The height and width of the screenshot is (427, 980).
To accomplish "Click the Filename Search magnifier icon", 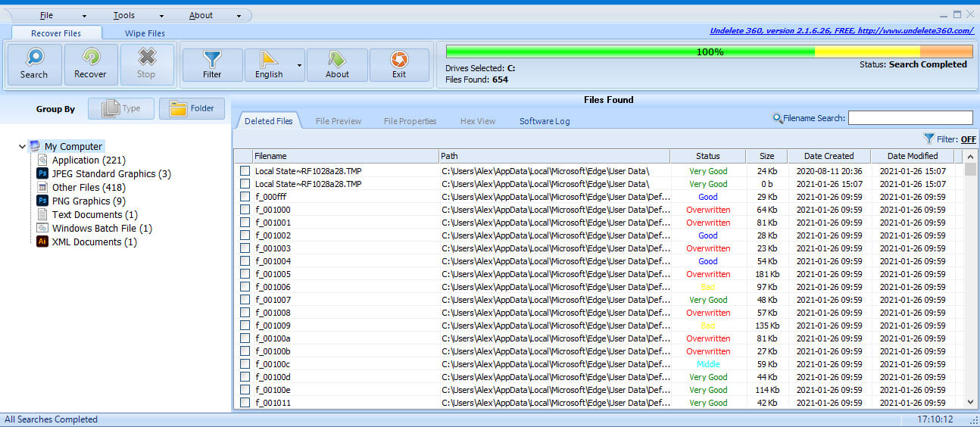I will pos(777,118).
